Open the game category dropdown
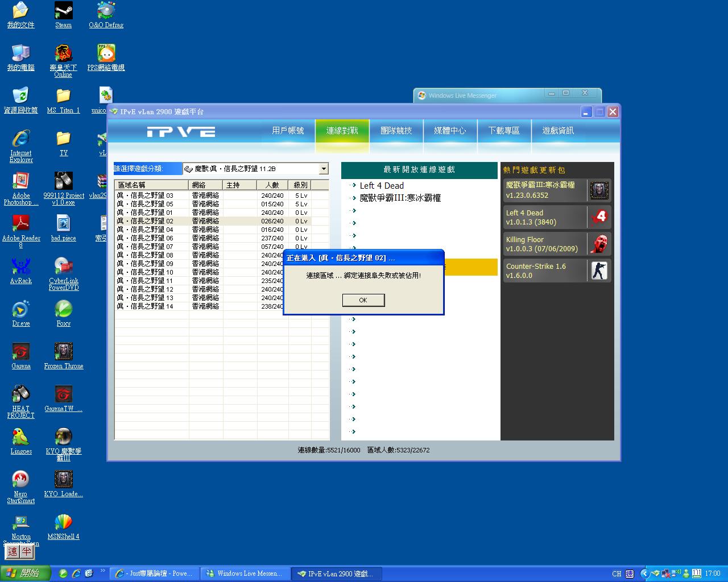This screenshot has height=582, width=728. pyautogui.click(x=324, y=169)
